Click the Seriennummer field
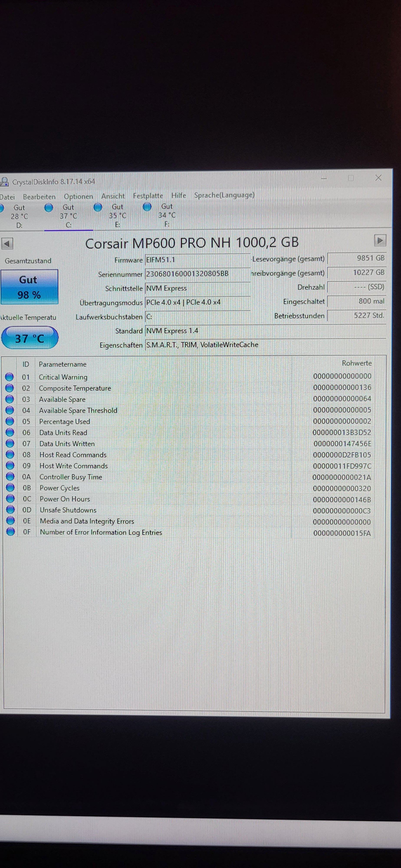The height and width of the screenshot is (868, 401). click(197, 274)
